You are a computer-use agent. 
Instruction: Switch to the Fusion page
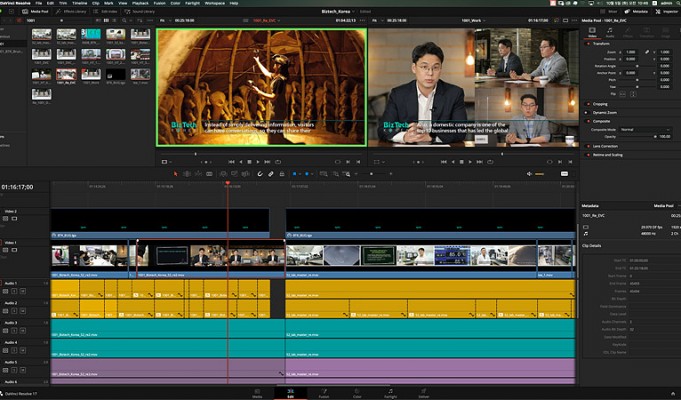tap(324, 392)
